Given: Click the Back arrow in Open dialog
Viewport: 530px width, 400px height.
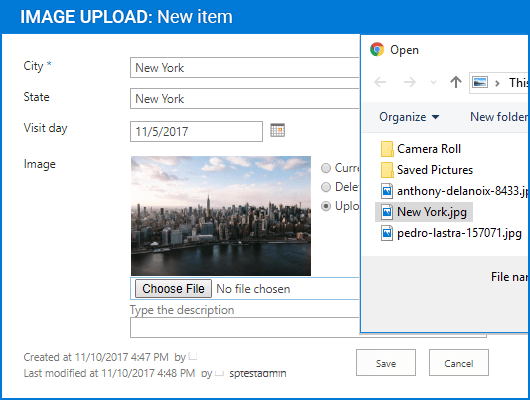Looking at the screenshot, I should pyautogui.click(x=380, y=82).
